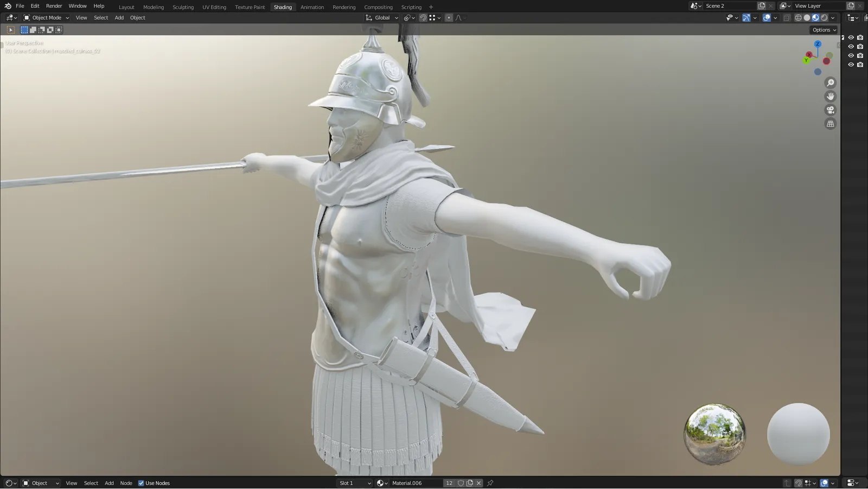Switch to the Sculpting workspace tab
Image resolution: width=868 pixels, height=489 pixels.
[x=183, y=7]
